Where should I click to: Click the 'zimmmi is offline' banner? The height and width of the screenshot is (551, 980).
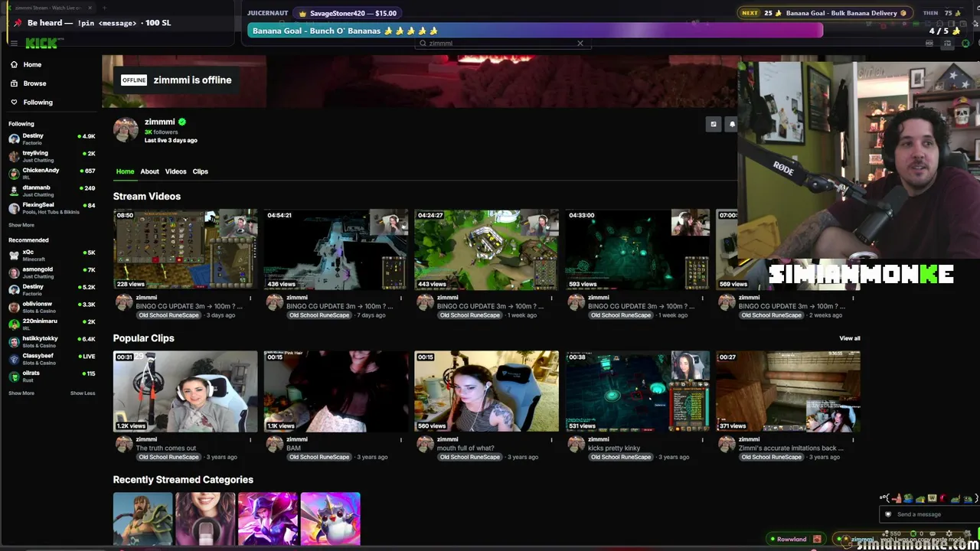coord(177,80)
